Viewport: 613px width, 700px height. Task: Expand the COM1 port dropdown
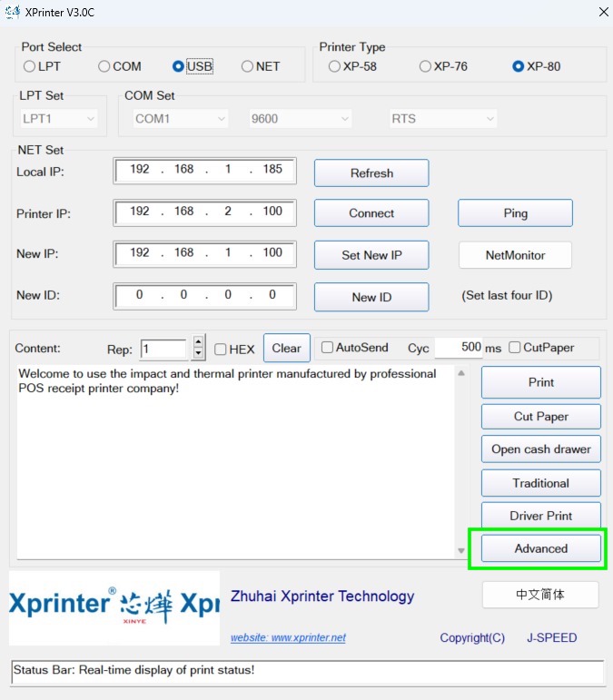(x=181, y=119)
